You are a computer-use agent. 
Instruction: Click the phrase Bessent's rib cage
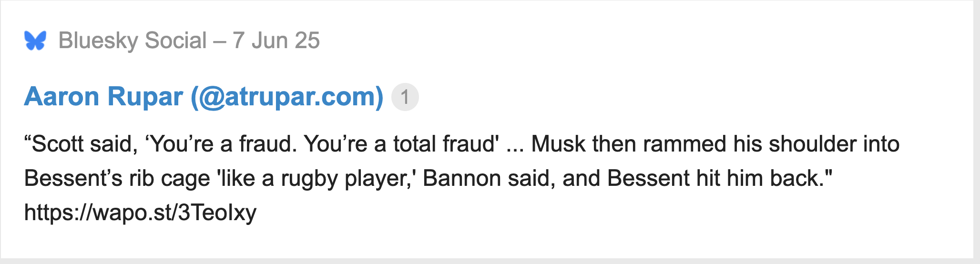(x=117, y=178)
